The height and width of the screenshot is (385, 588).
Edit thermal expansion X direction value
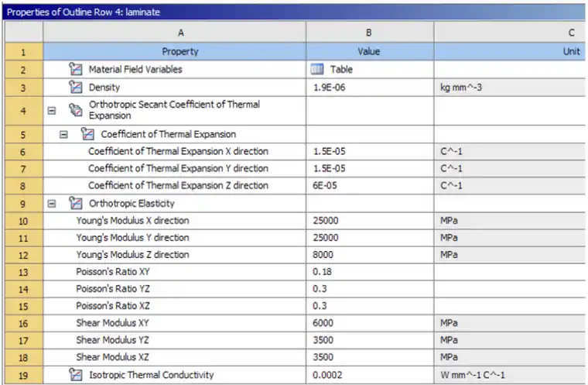[x=370, y=151]
